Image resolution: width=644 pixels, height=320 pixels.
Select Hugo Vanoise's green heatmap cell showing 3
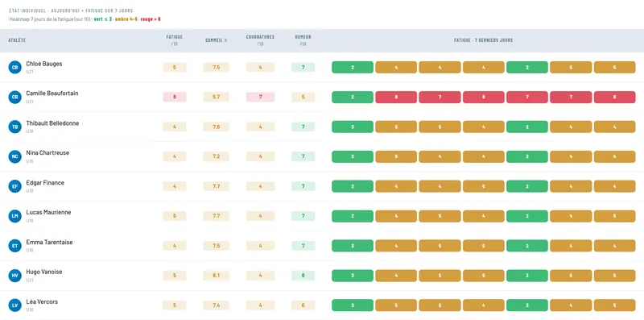tap(353, 275)
